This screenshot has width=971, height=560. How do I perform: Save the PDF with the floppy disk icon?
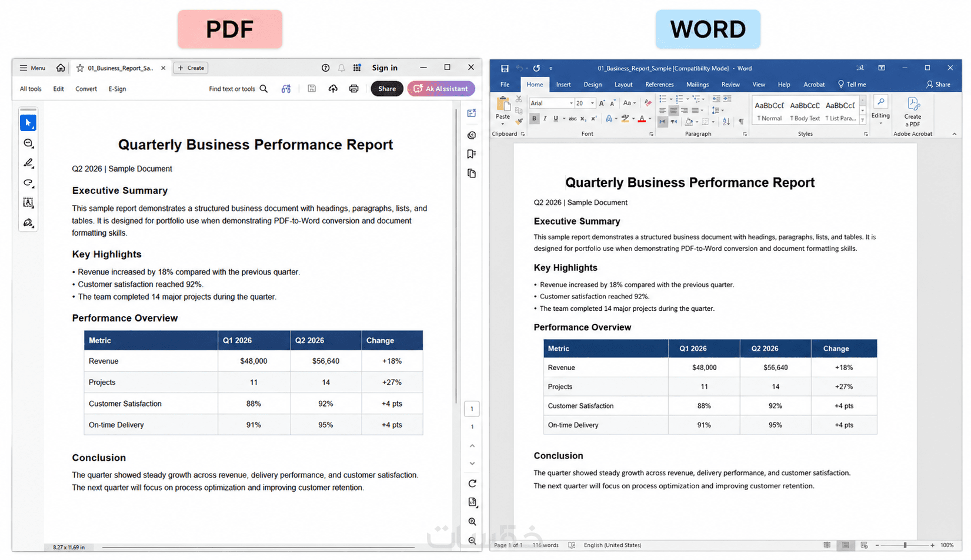pyautogui.click(x=312, y=89)
